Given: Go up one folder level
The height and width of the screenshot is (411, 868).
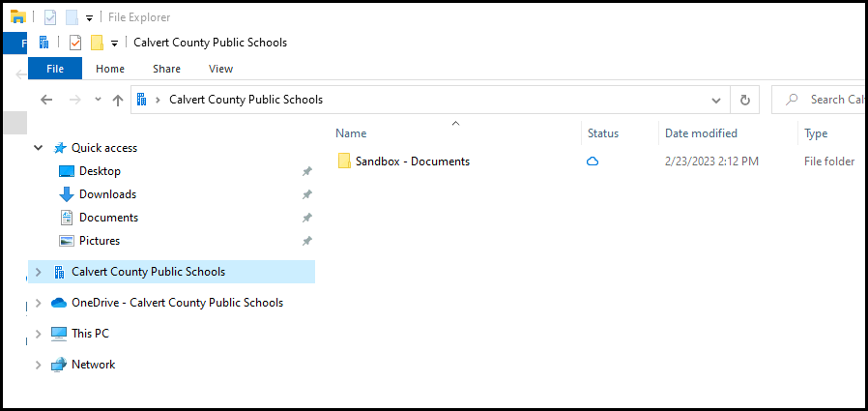Looking at the screenshot, I should click(117, 100).
